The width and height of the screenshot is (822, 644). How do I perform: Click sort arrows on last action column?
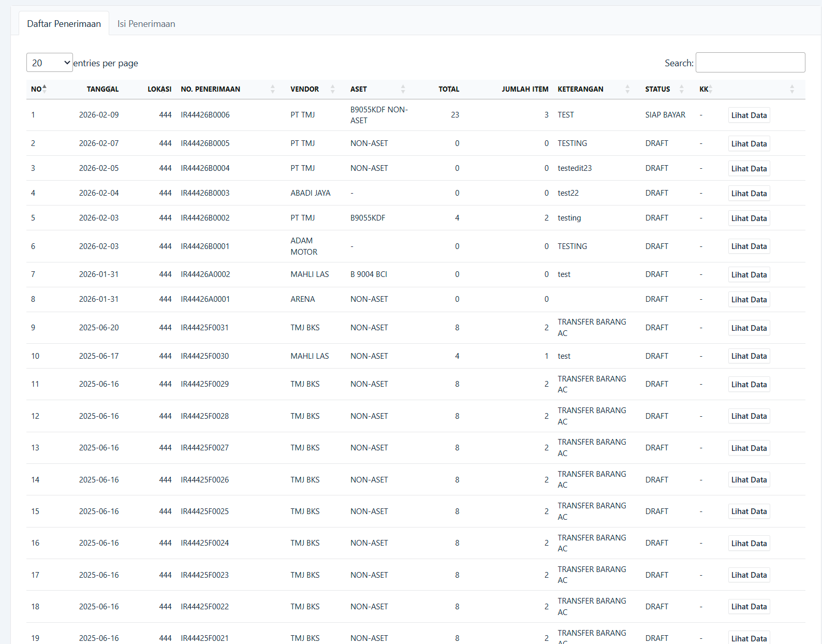coord(791,89)
